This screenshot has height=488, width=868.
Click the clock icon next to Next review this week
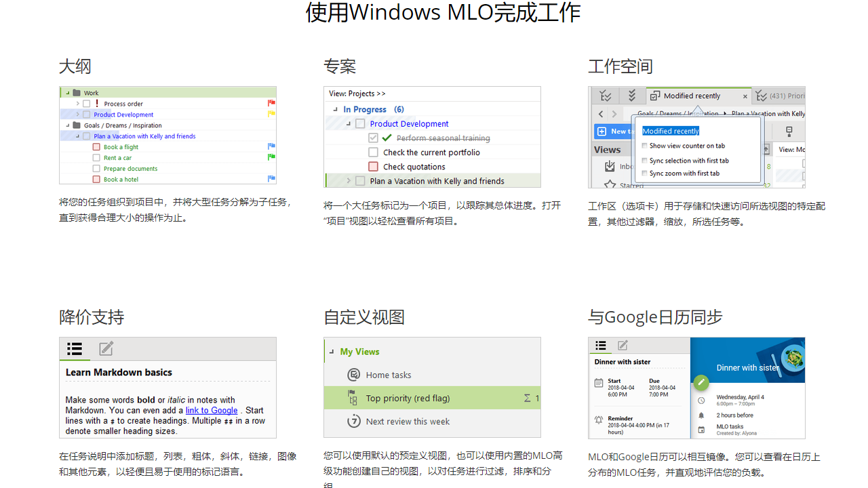[354, 422]
